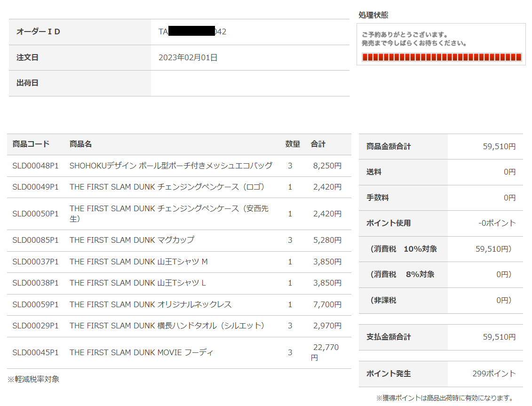Click the 出荷日 label
Screen dimensions: 532x406
click(27, 83)
